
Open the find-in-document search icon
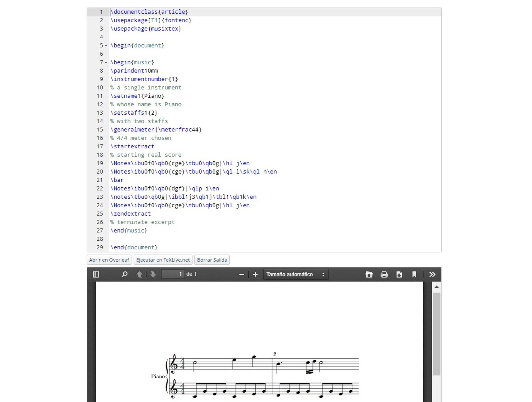[x=124, y=274]
